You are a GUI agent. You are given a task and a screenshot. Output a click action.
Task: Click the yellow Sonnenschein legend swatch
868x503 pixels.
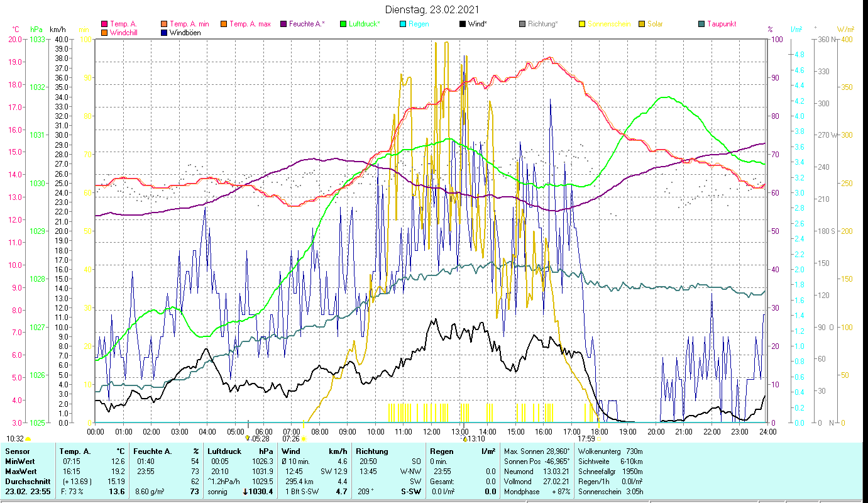tap(582, 25)
